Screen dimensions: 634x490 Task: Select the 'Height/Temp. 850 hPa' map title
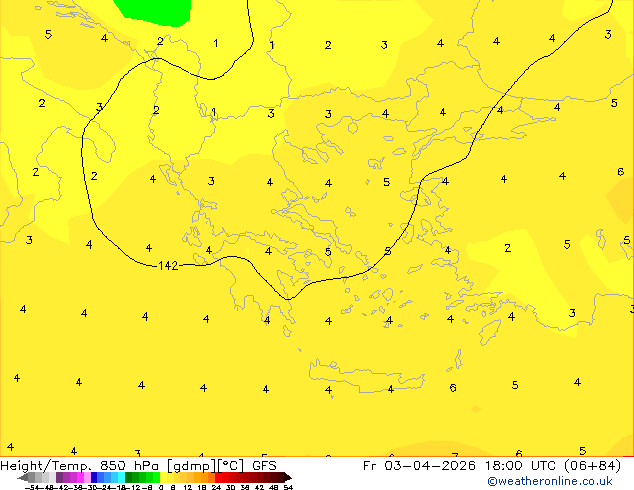[79, 466]
